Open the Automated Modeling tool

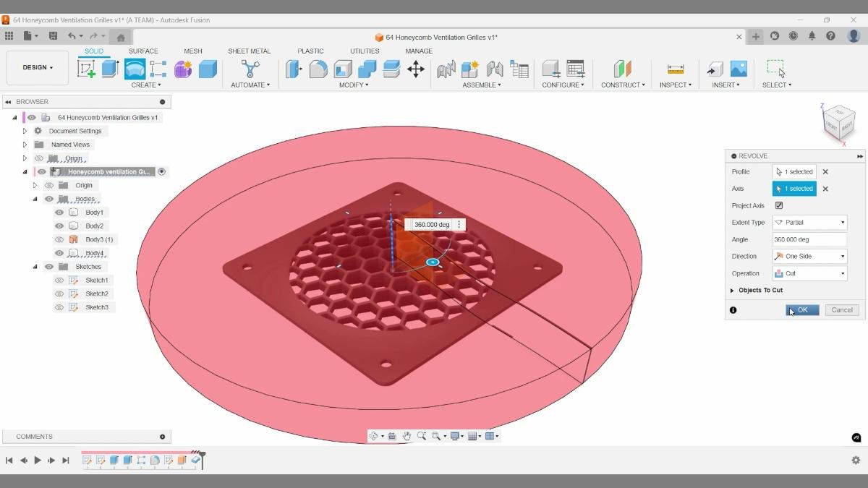coord(250,69)
